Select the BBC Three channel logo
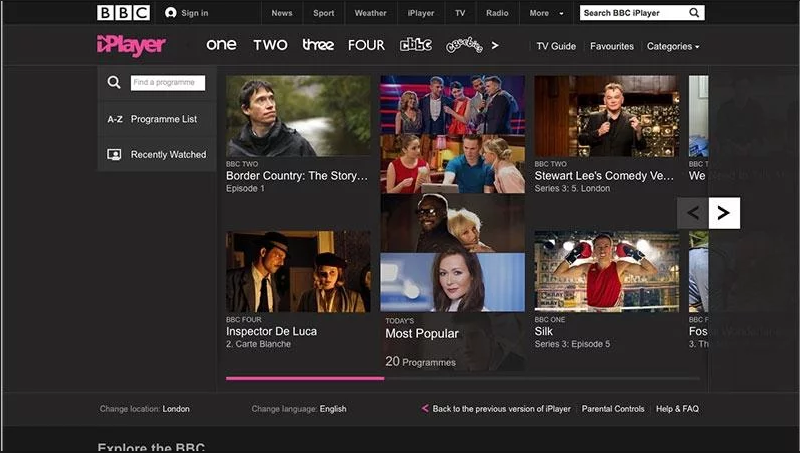 pyautogui.click(x=318, y=45)
